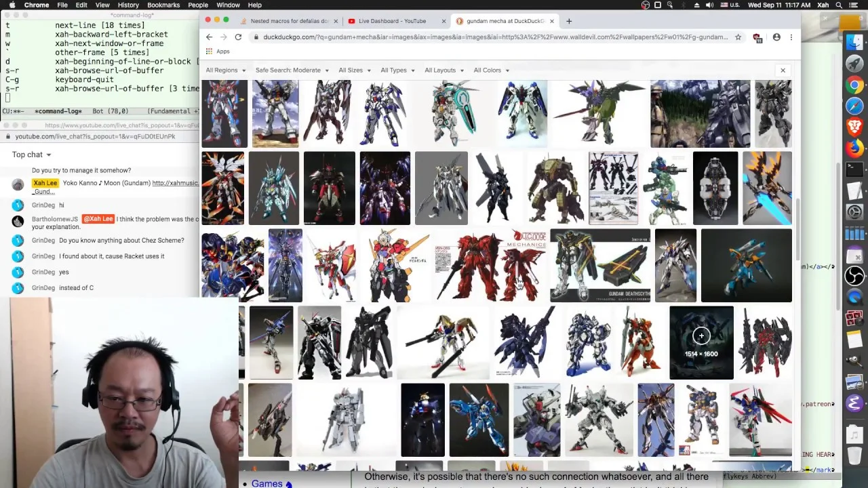Expand the All Colors filter
868x488 pixels.
tap(491, 70)
